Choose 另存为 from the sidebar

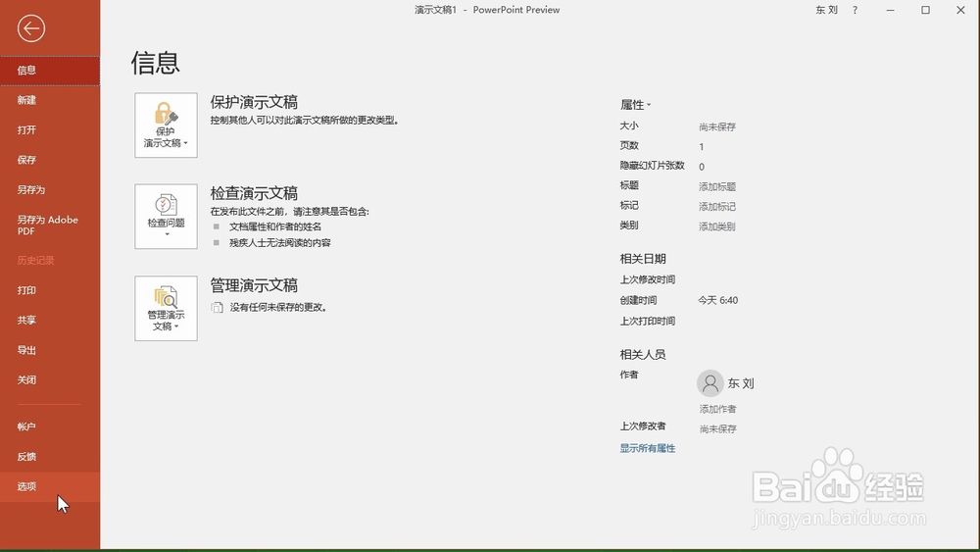[50, 190]
